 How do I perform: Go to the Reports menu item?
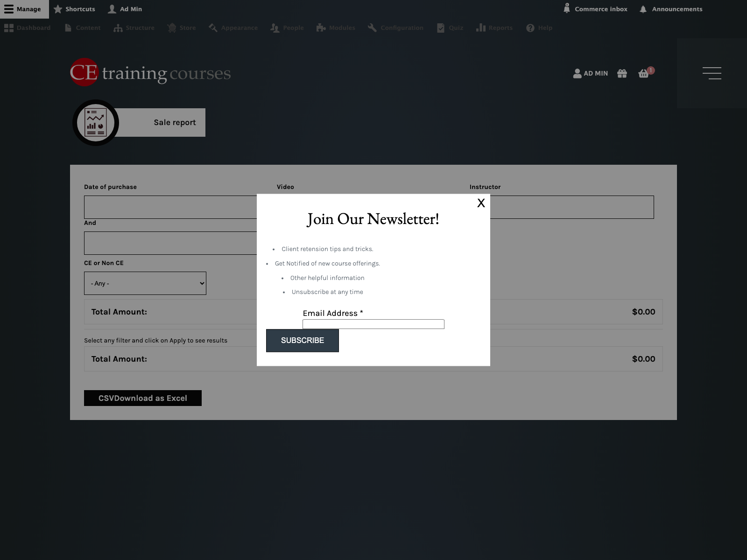click(x=494, y=28)
